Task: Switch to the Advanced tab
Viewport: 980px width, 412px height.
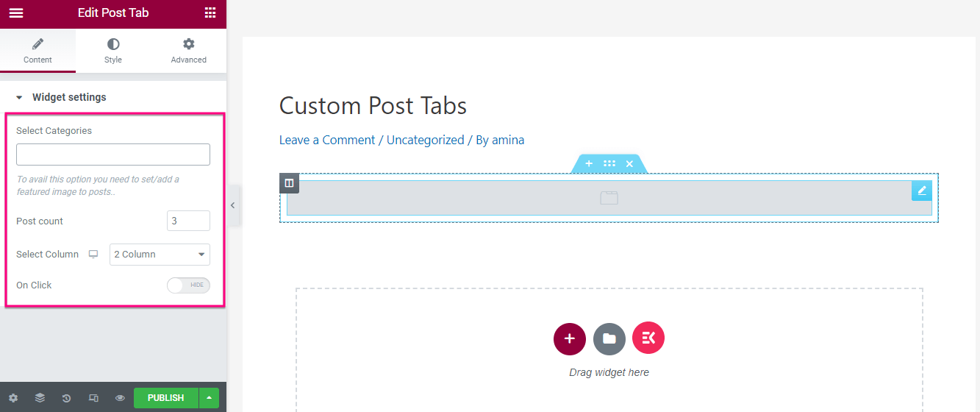Action: coord(189,51)
